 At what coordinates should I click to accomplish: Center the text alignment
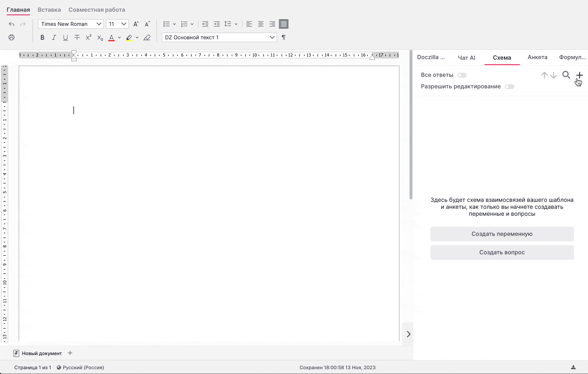pos(261,24)
